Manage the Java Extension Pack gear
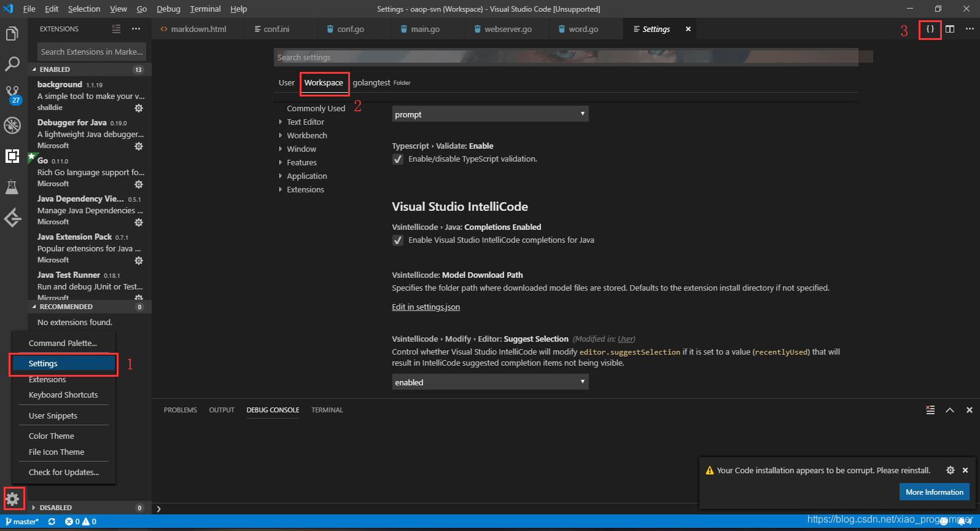The image size is (980, 531). pos(139,261)
